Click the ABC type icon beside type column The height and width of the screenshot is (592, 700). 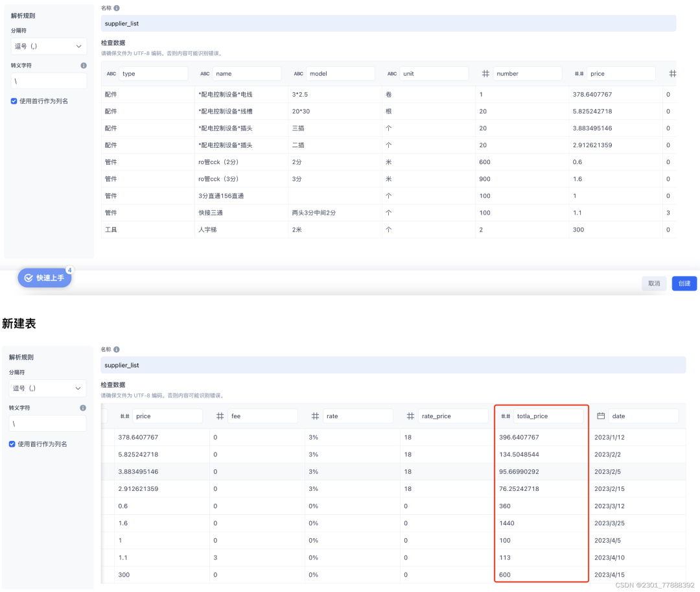click(111, 74)
